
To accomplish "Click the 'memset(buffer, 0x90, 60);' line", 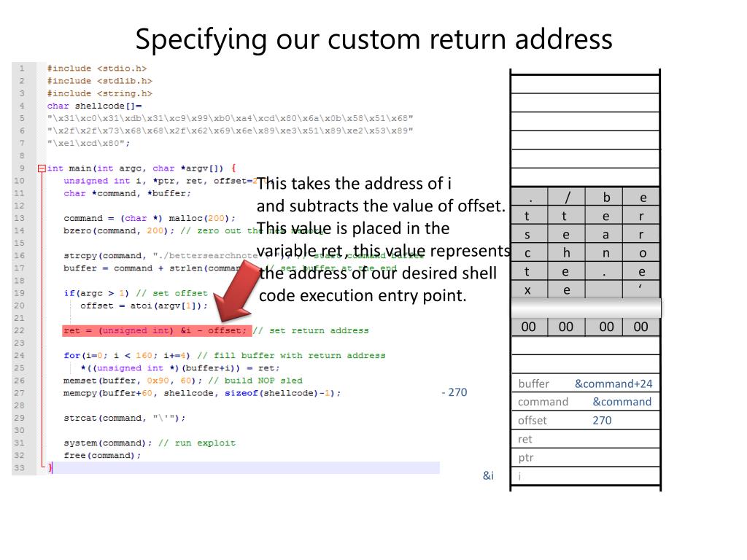I will point(133,381).
